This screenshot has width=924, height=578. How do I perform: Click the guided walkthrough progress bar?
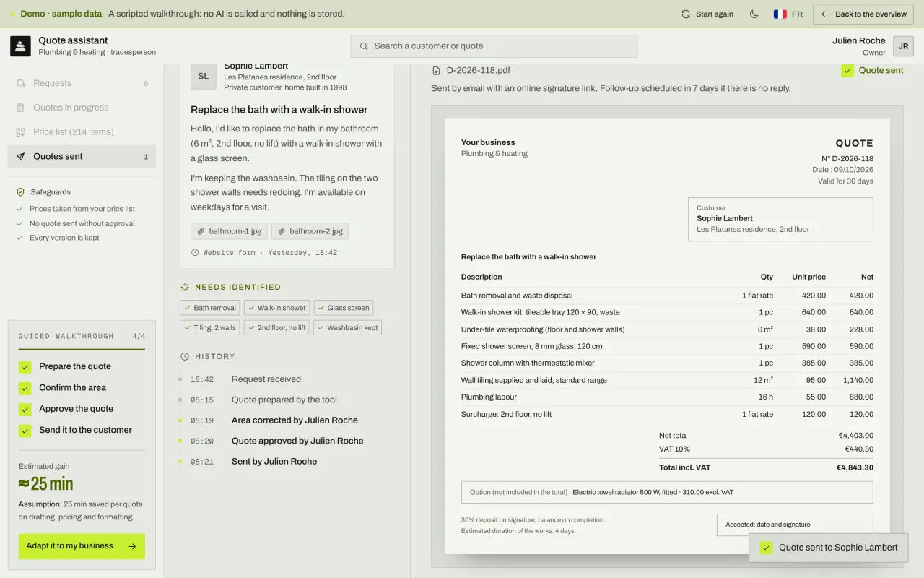82,349
